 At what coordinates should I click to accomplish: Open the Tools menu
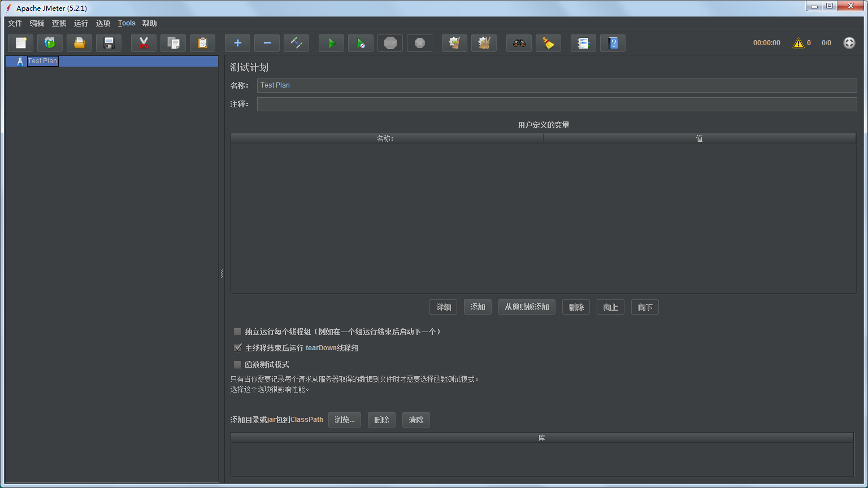(127, 23)
